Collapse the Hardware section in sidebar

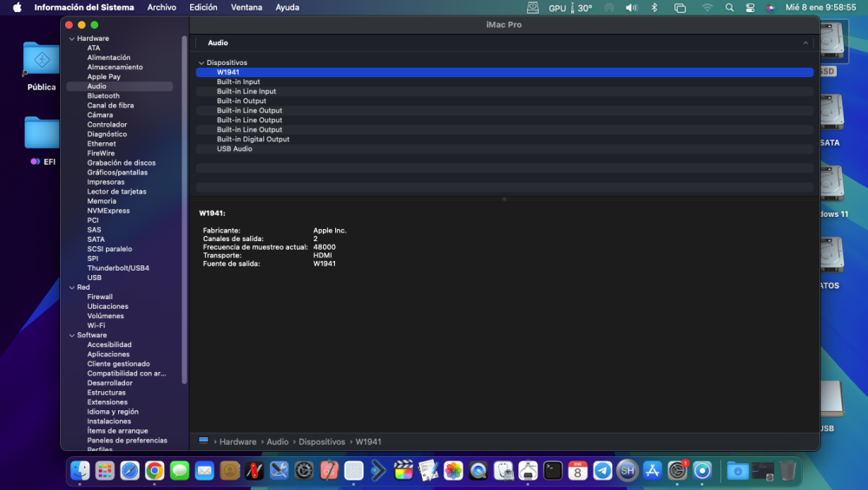72,39
